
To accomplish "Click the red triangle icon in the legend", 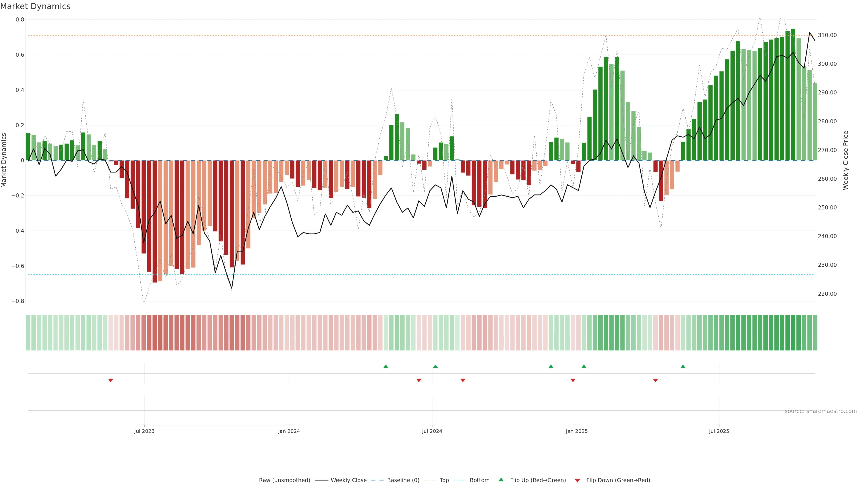I will [x=577, y=481].
